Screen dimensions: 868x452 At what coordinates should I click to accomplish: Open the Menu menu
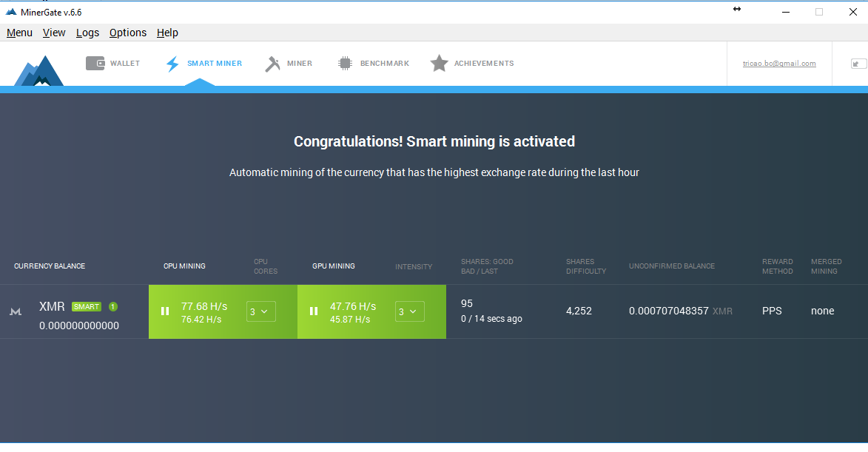click(19, 33)
